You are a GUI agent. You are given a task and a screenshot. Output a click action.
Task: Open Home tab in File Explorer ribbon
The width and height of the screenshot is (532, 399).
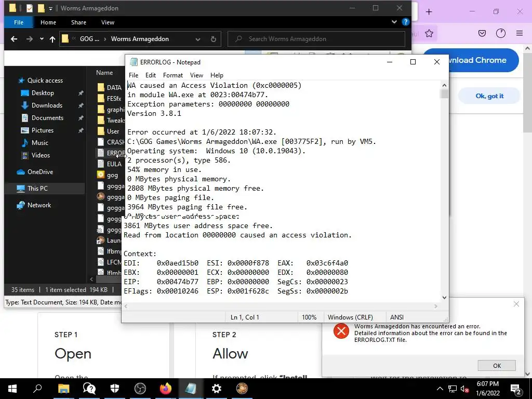click(x=48, y=22)
